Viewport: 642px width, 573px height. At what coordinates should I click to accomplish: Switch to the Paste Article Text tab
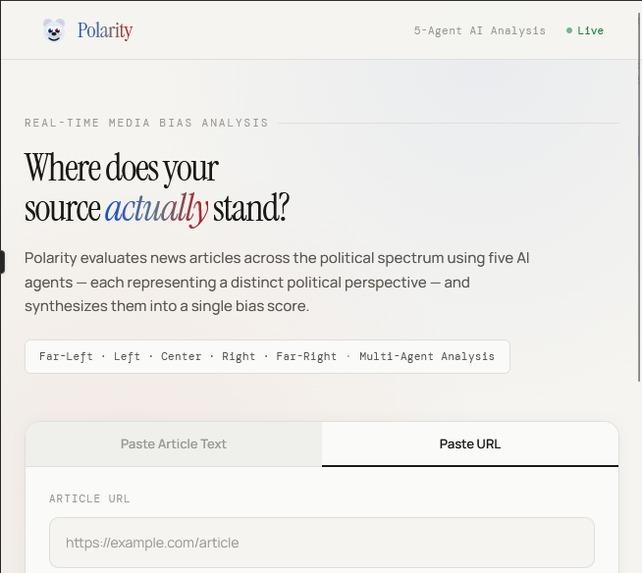tap(174, 444)
